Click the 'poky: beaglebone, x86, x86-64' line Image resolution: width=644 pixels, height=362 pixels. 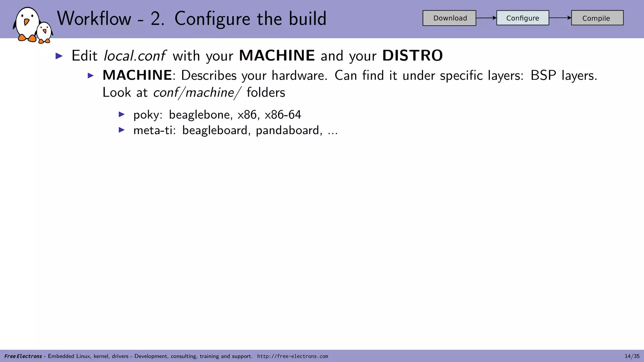click(217, 115)
